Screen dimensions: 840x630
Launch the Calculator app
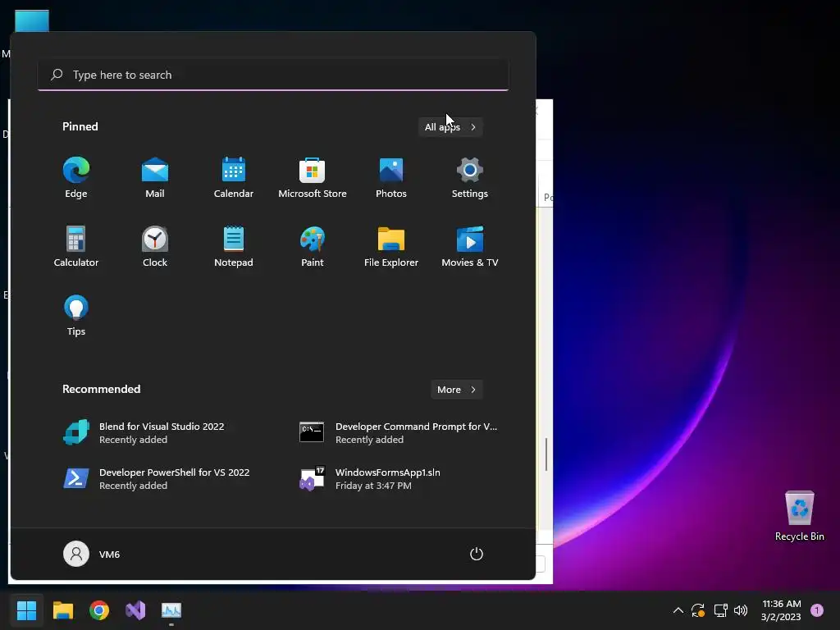pyautogui.click(x=76, y=246)
